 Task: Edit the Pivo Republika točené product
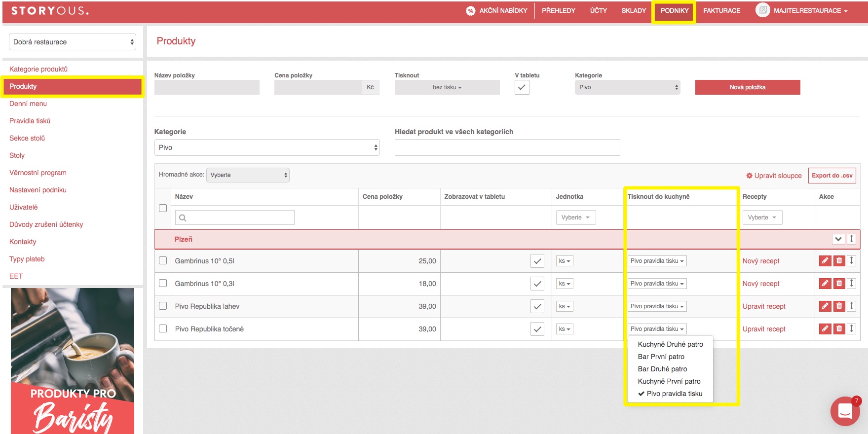tap(825, 328)
